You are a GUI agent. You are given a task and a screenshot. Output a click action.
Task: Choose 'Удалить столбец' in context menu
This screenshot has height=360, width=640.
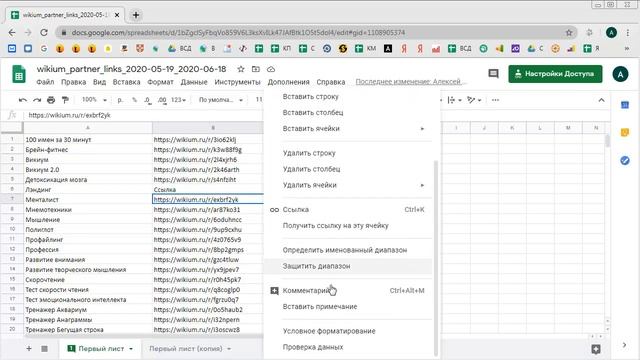[x=348, y=169]
